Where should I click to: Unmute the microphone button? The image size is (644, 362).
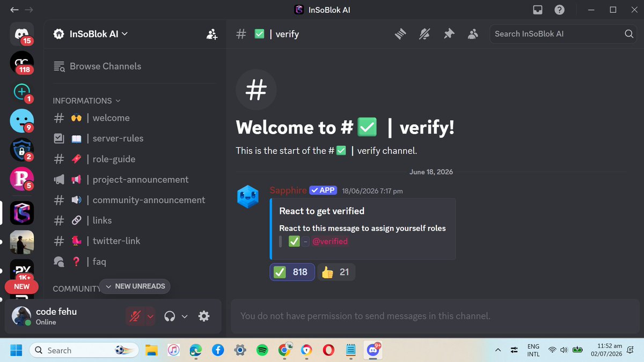(x=135, y=316)
